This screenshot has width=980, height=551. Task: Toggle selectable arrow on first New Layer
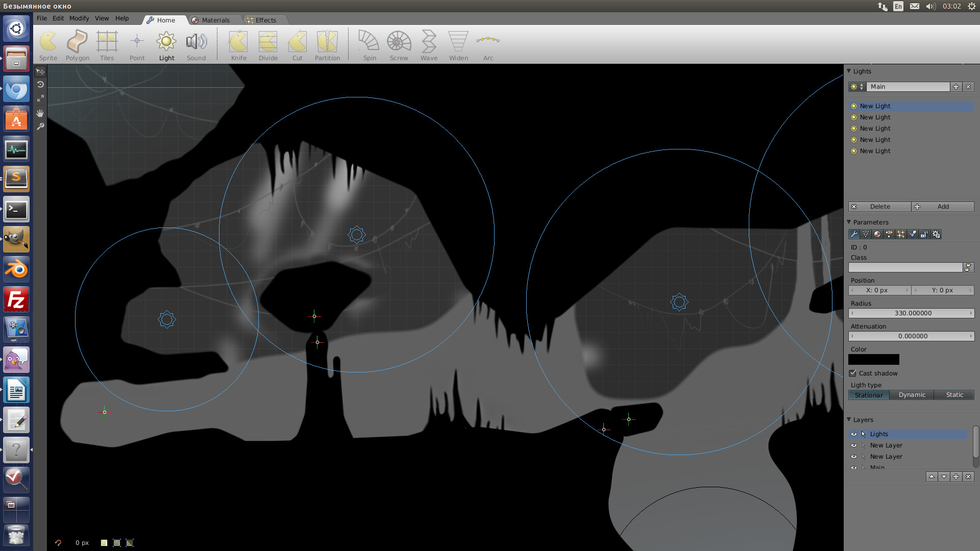(x=864, y=445)
